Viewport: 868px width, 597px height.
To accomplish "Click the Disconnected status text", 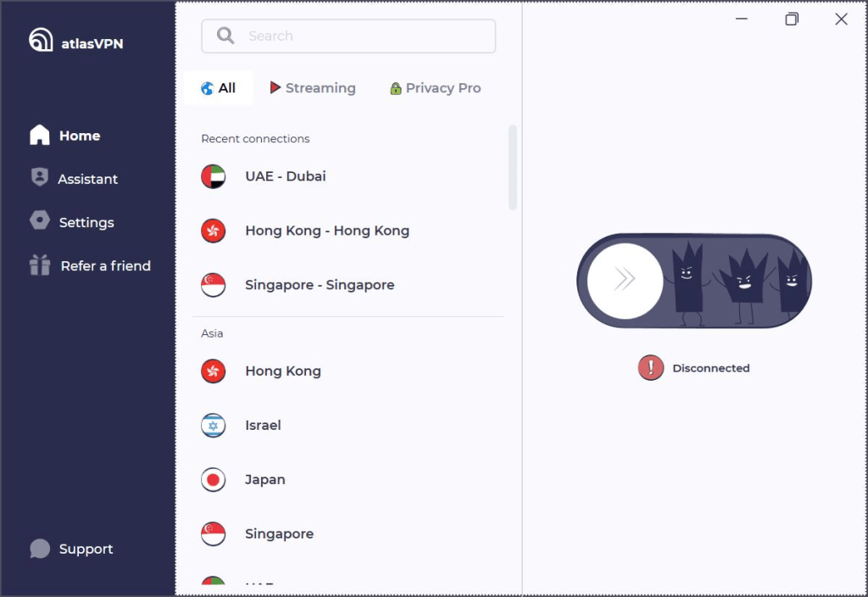I will tap(711, 368).
